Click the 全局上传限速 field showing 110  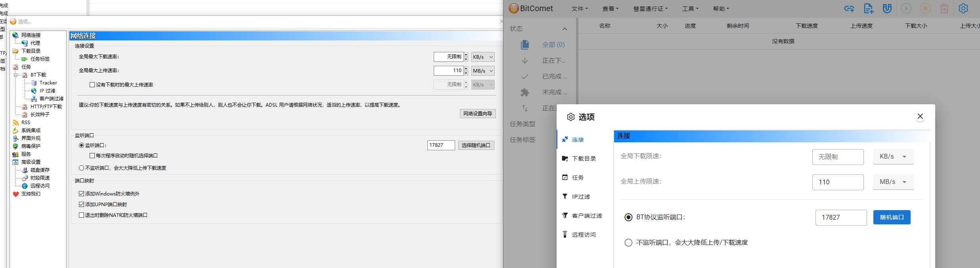[x=838, y=182]
